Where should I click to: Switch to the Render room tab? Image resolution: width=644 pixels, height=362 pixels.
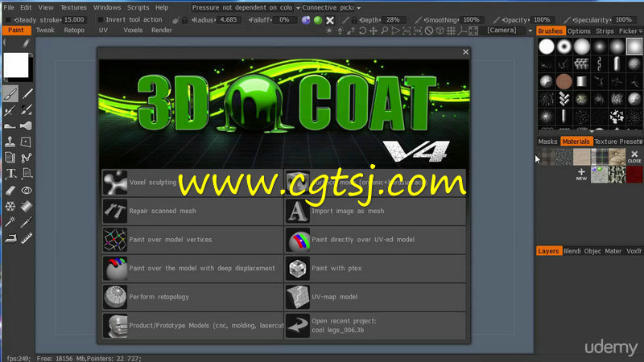point(162,31)
